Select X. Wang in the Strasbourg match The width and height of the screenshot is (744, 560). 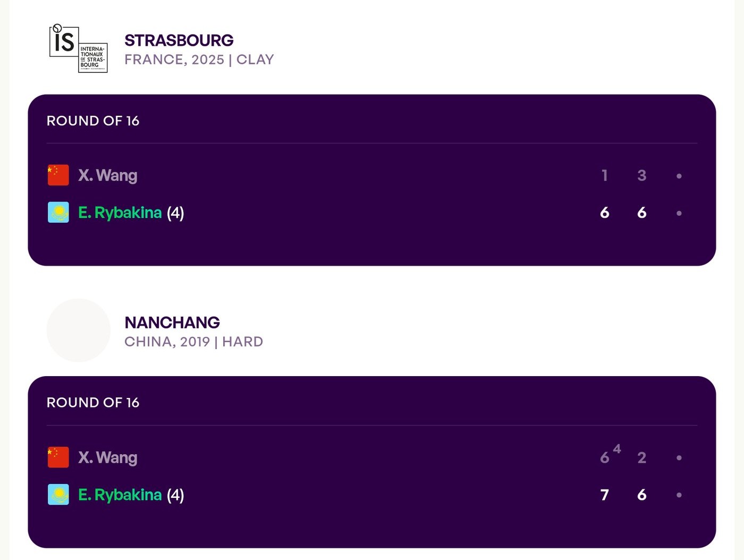[108, 175]
